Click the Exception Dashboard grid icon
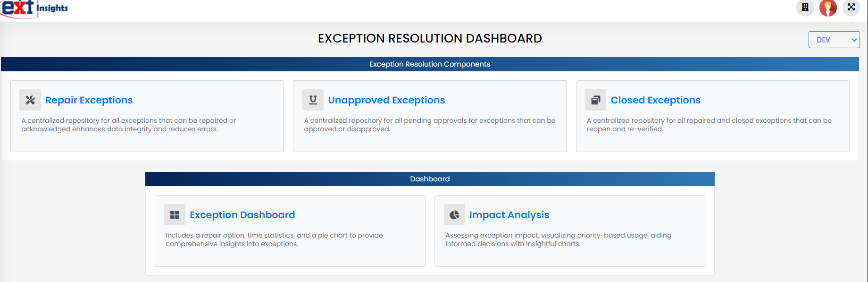Viewport: 868px width, 282px height. click(x=175, y=214)
